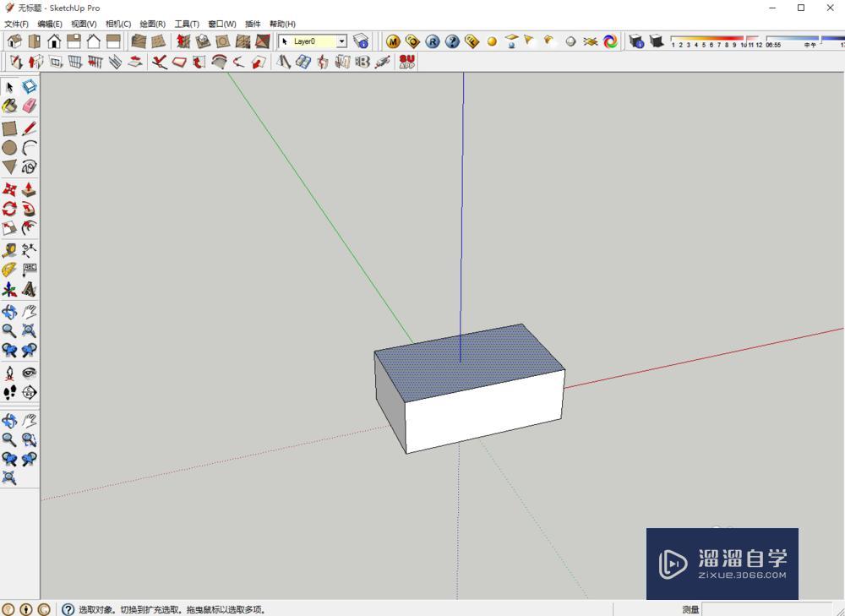Click the colorful swirl icon

(x=610, y=41)
